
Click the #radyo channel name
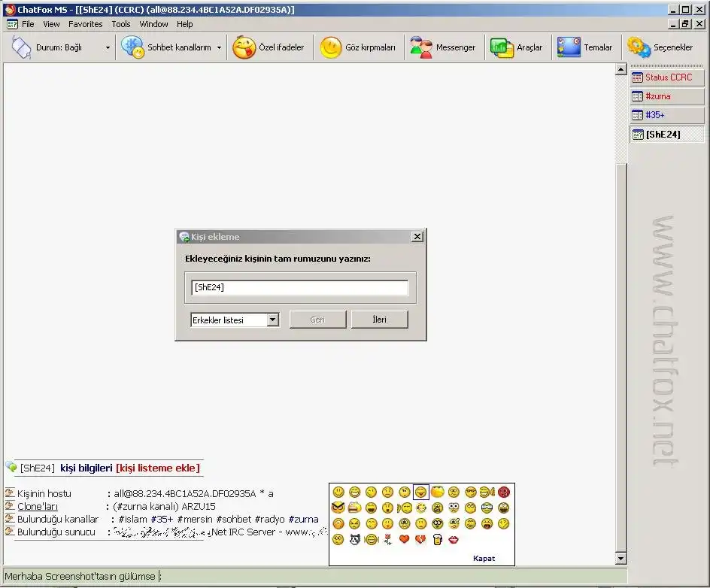[x=269, y=519]
